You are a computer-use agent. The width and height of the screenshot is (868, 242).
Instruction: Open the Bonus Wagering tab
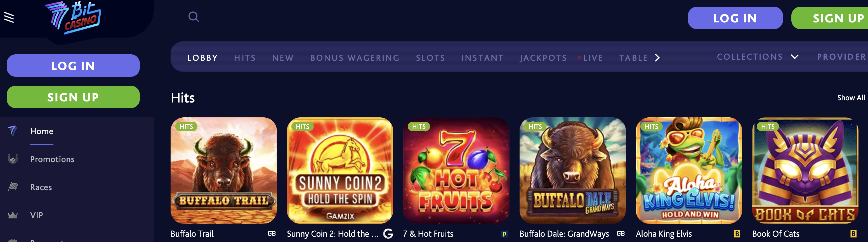355,58
